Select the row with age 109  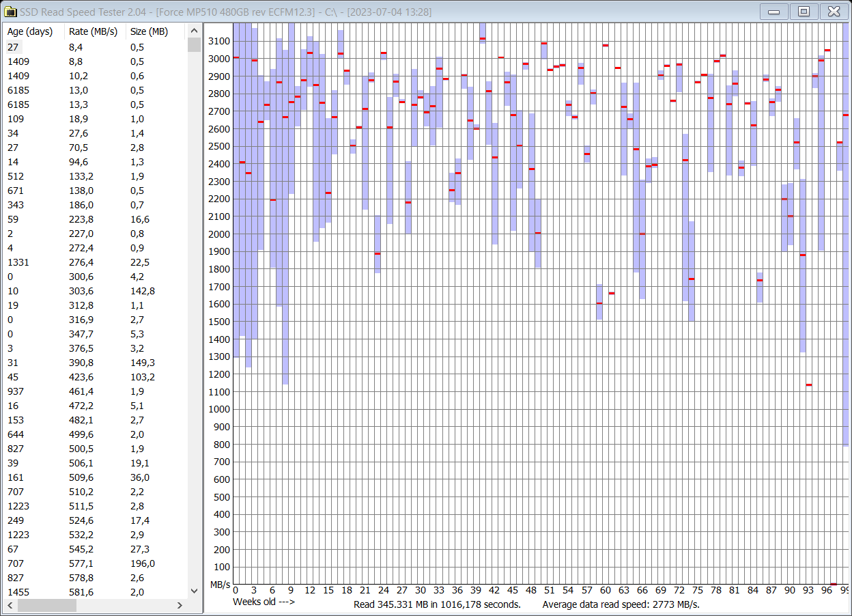[95, 119]
